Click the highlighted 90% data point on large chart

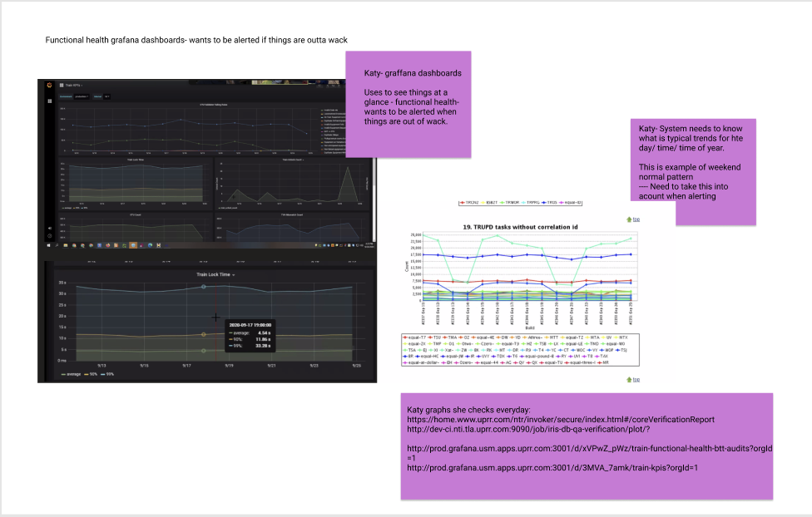204,334
